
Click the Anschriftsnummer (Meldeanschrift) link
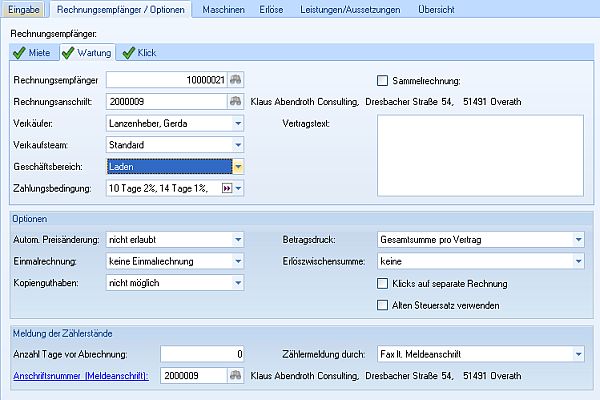80,375
